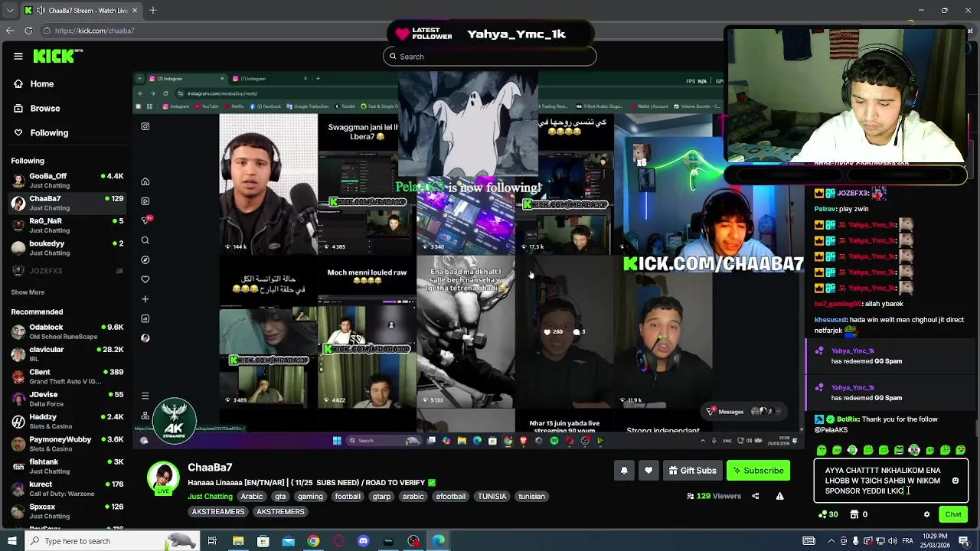Open kurect Call of Duty channel
This screenshot has height=551, width=980.
click(67, 488)
